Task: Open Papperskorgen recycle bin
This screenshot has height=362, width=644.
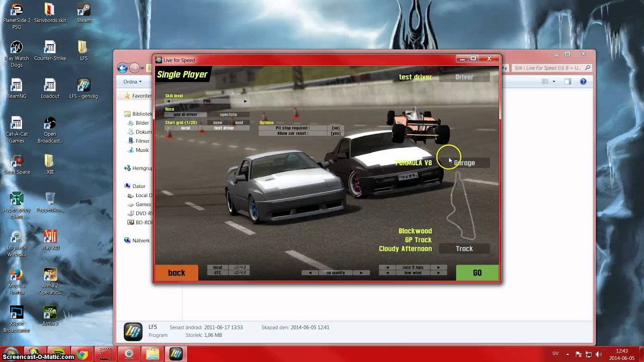Action: tap(50, 202)
